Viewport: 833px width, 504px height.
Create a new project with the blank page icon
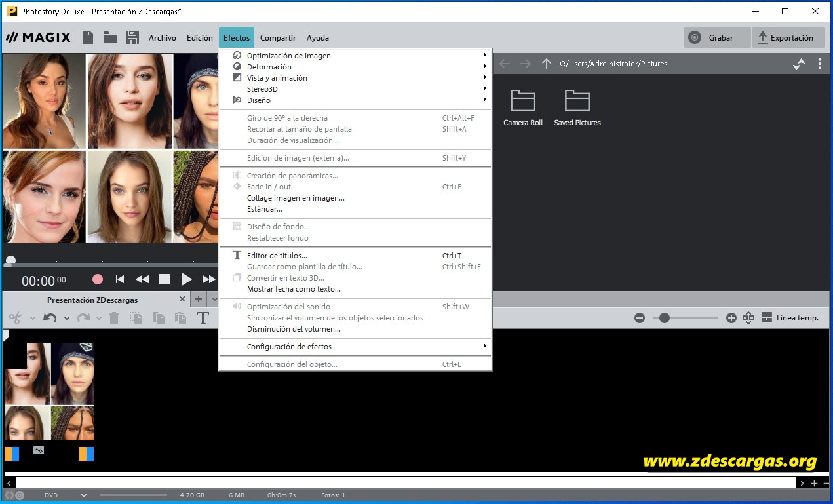tap(87, 37)
